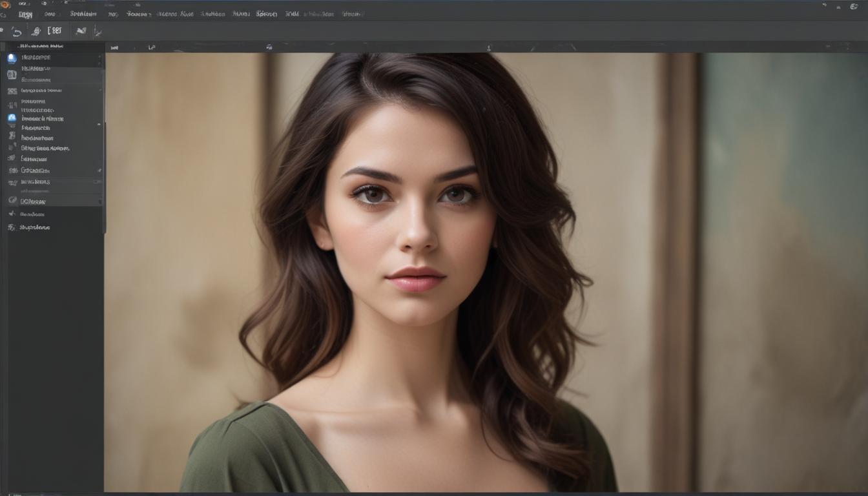868x496 pixels.
Task: Select the bracketed frame tool in toolbar
Action: click(x=56, y=30)
